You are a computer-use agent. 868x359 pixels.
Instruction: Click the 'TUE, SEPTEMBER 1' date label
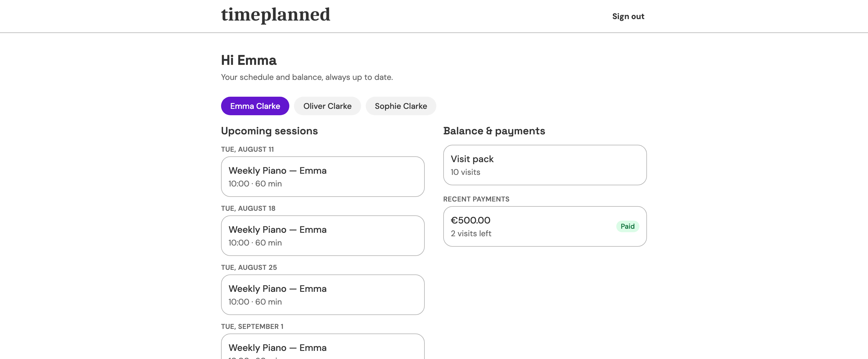tap(252, 326)
